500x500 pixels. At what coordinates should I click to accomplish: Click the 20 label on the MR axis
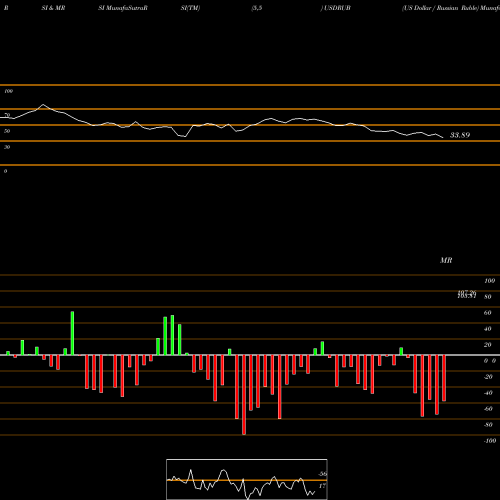(488, 345)
